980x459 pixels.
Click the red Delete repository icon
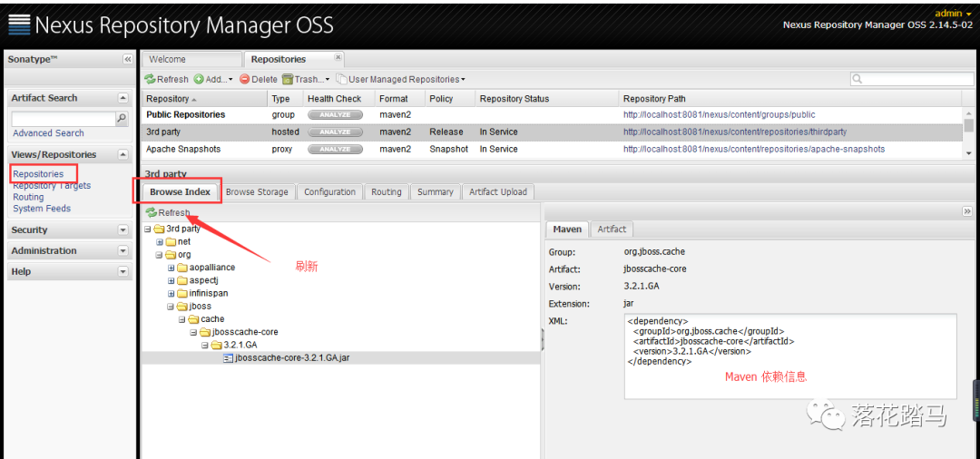(244, 79)
